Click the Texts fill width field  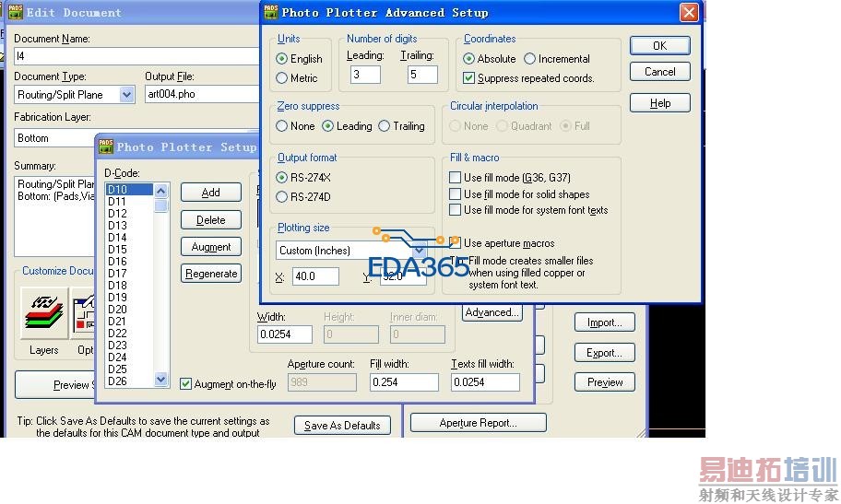(x=485, y=382)
